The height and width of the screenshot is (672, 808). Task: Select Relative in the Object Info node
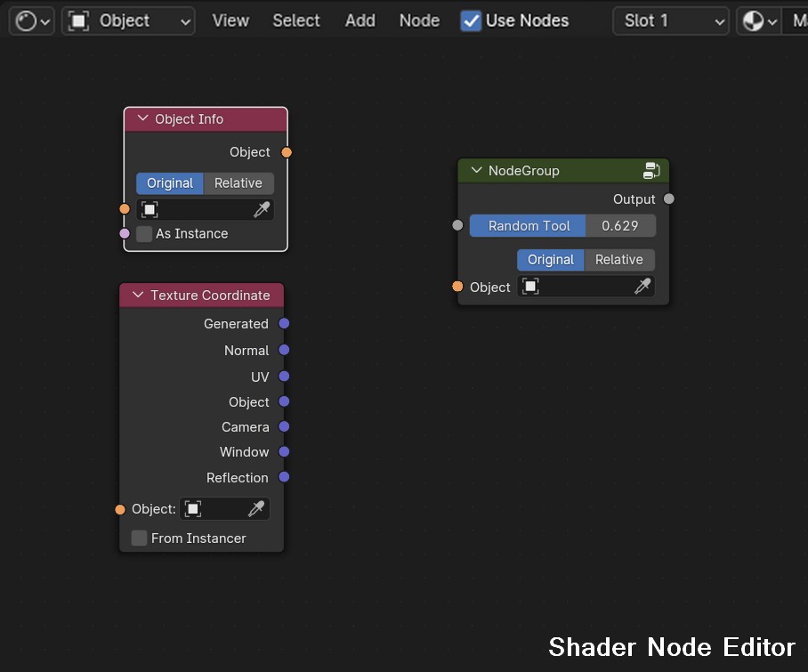pyautogui.click(x=238, y=183)
